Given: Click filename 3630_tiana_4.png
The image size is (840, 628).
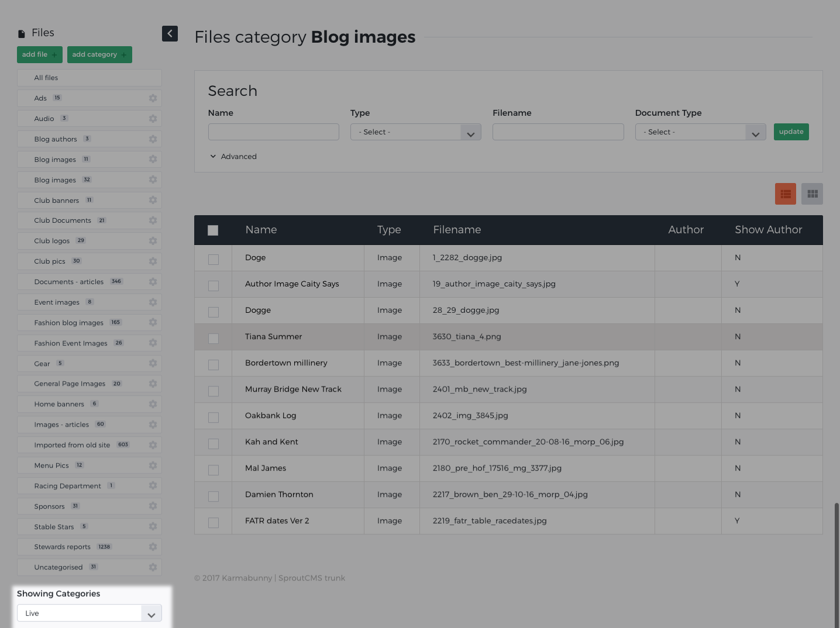Looking at the screenshot, I should (467, 337).
